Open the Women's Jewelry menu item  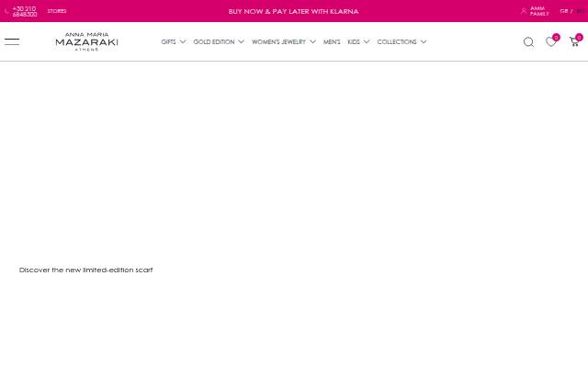point(278,41)
